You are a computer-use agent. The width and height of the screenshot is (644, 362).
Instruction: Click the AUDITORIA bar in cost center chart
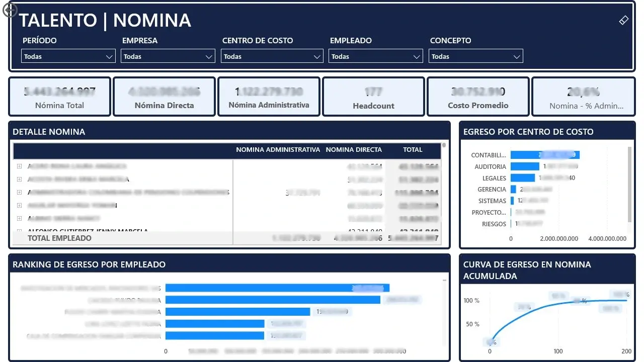[524, 166]
